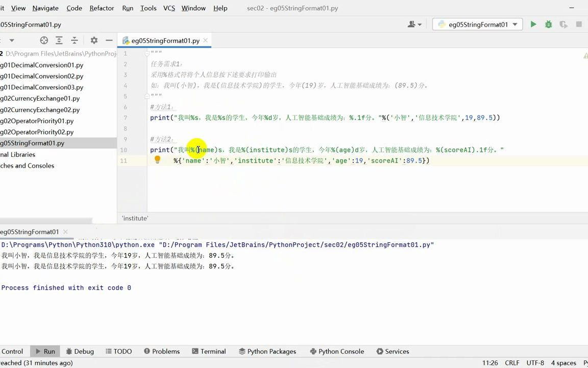Open the Tools menu
The height and width of the screenshot is (368, 588).
pos(148,8)
